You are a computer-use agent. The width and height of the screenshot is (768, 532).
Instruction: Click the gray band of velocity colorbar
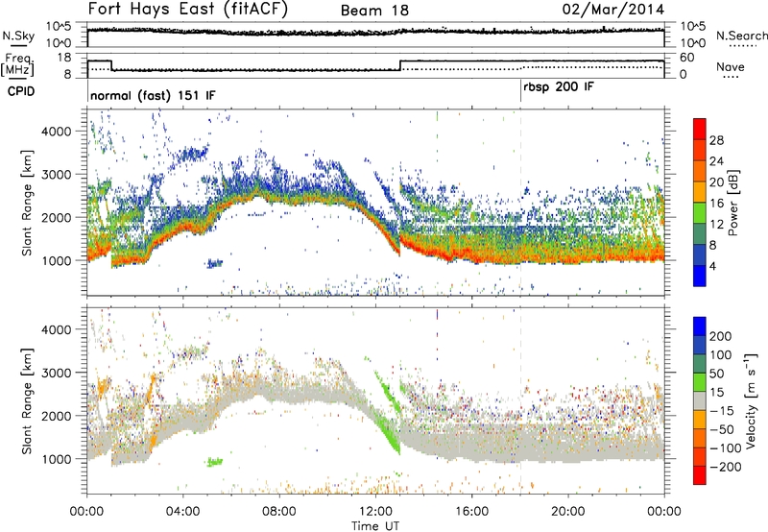coord(700,401)
